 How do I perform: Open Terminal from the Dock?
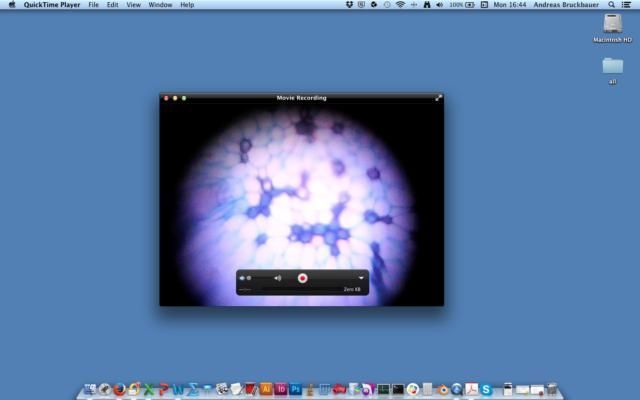pyautogui.click(x=398, y=389)
